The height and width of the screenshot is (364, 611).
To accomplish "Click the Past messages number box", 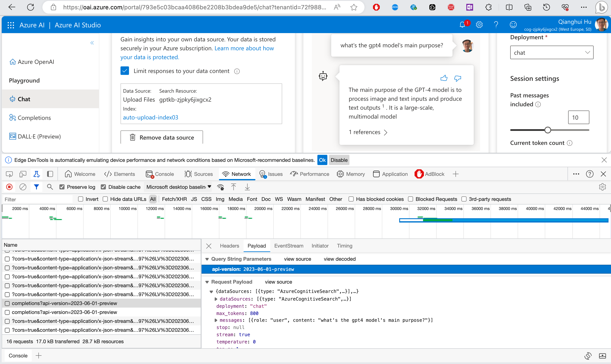I will (x=578, y=118).
